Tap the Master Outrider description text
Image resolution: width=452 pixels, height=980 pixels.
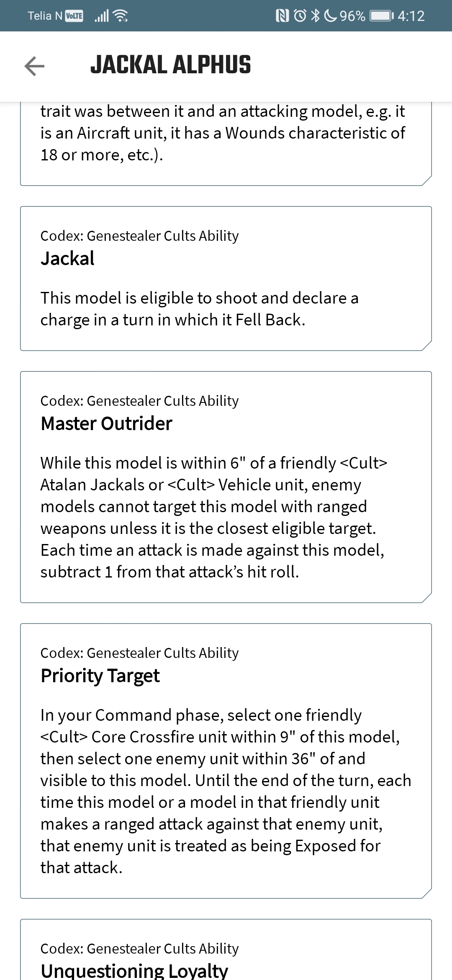coord(214,517)
